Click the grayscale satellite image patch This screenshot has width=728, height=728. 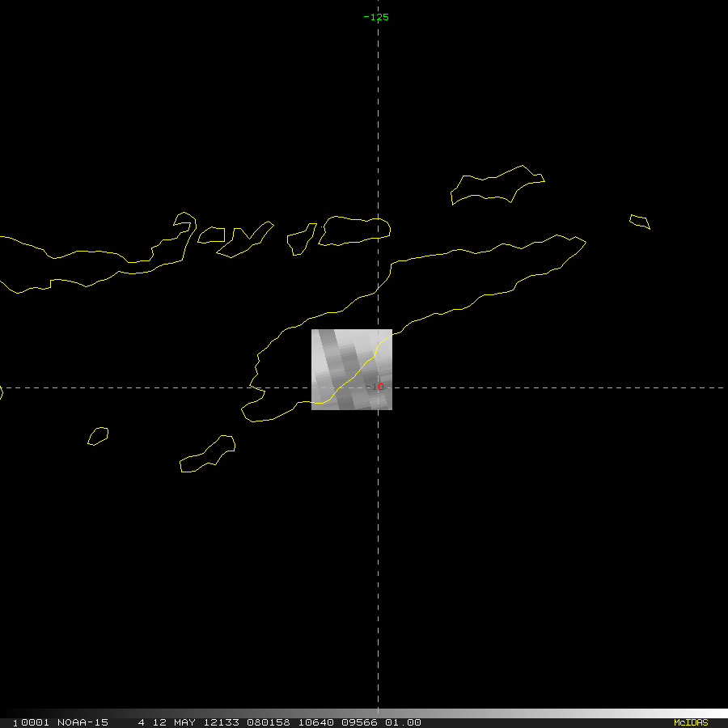(351, 369)
